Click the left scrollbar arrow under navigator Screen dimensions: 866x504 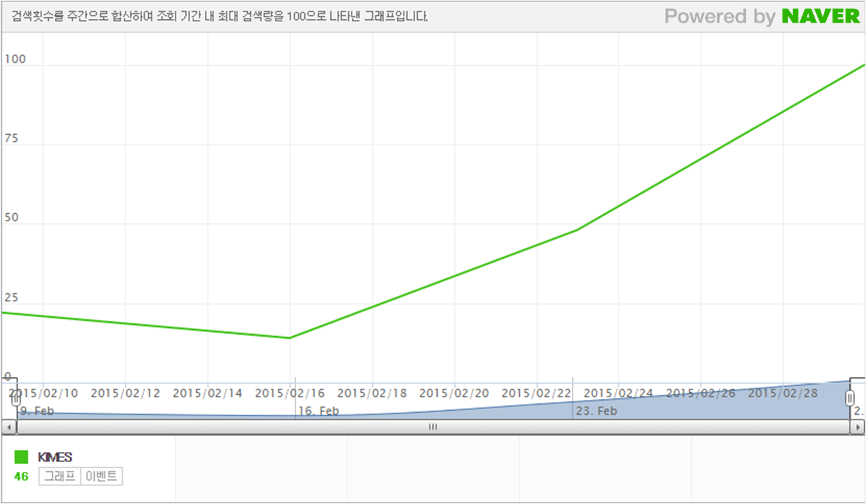[7, 427]
